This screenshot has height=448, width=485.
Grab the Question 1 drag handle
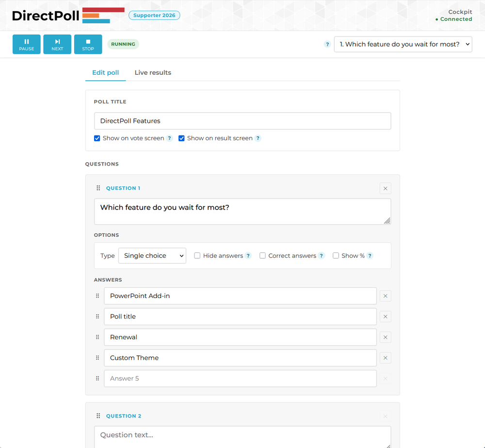click(x=98, y=188)
